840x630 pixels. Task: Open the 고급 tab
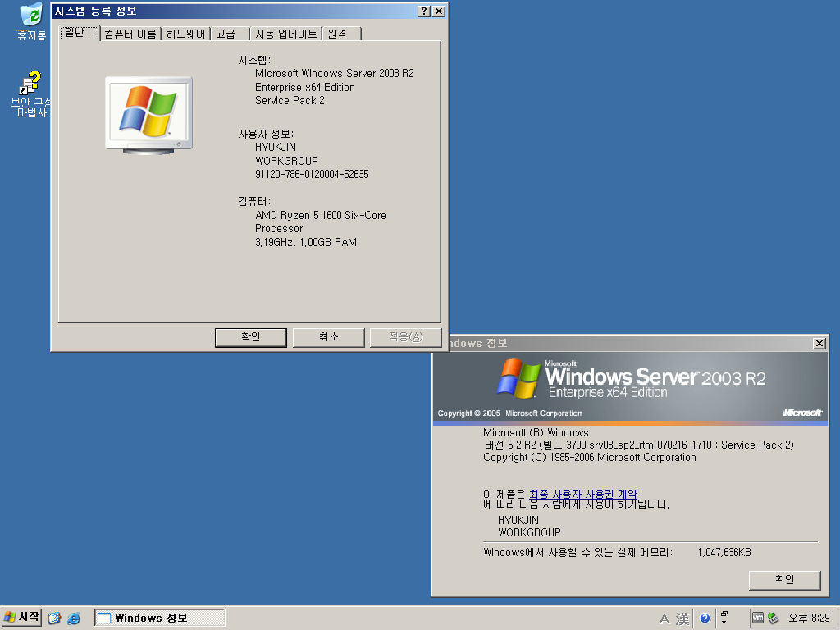pyautogui.click(x=231, y=34)
